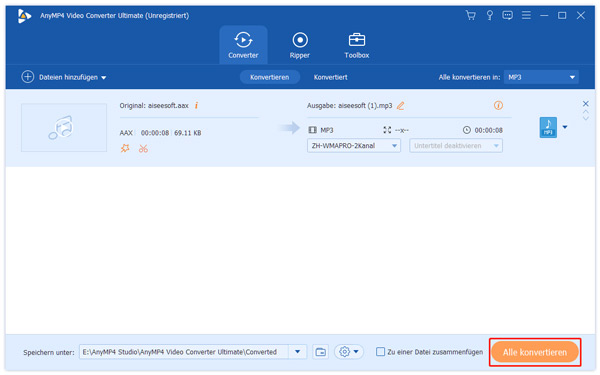Switch to the Toolbox tab
The image size is (600, 375).
point(357,45)
